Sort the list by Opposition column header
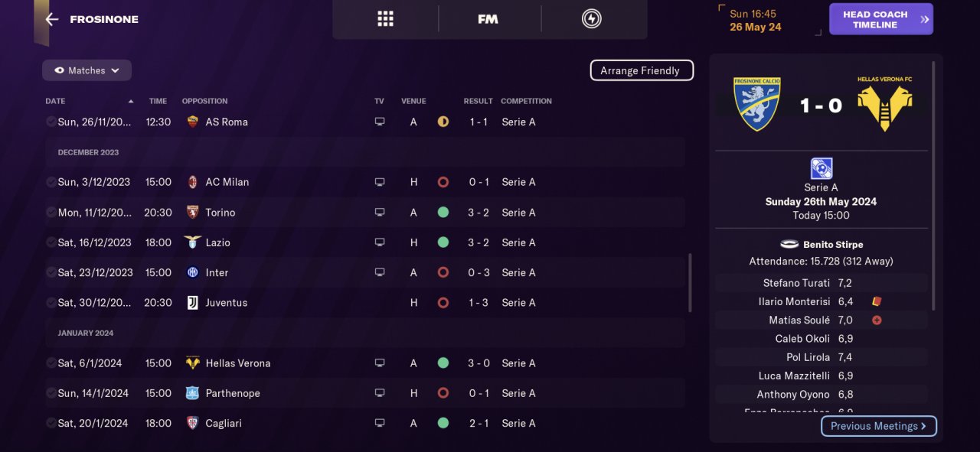Image resolution: width=980 pixels, height=452 pixels. [204, 101]
